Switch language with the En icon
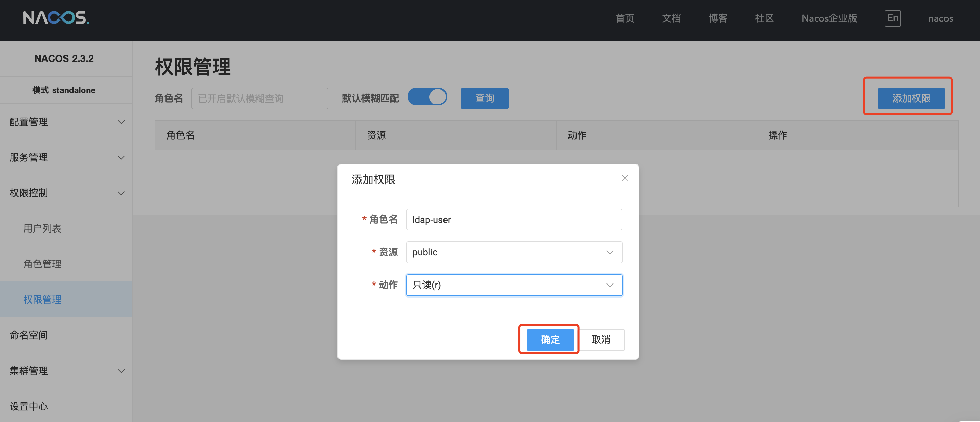980x422 pixels. pos(892,18)
